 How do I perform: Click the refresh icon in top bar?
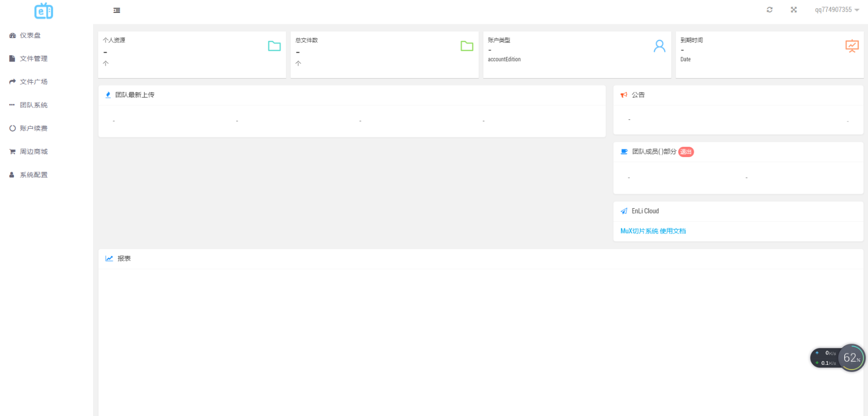click(x=769, y=10)
